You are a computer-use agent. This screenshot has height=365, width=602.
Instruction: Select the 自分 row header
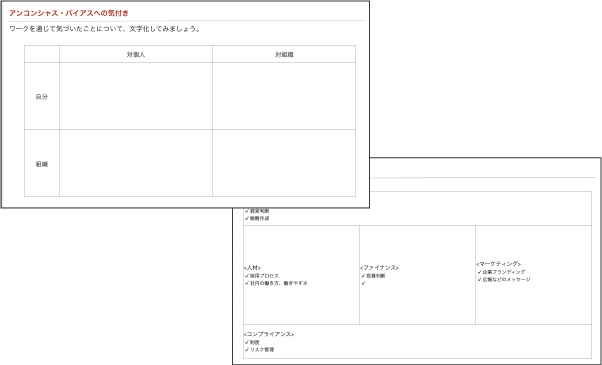coord(42,96)
